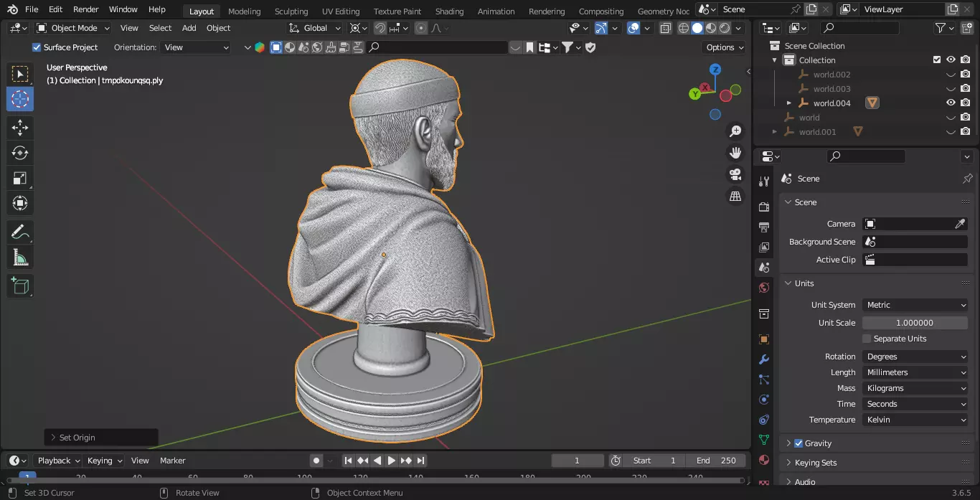
Task: Click the pan view hand icon
Action: point(735,153)
